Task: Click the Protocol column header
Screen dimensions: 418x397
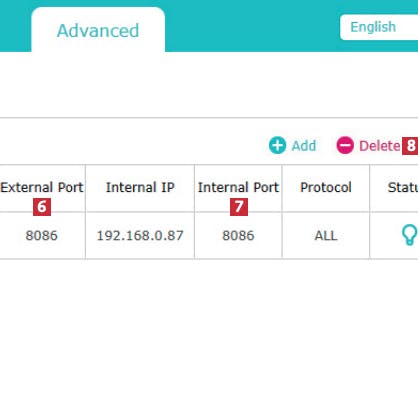Action: click(326, 187)
